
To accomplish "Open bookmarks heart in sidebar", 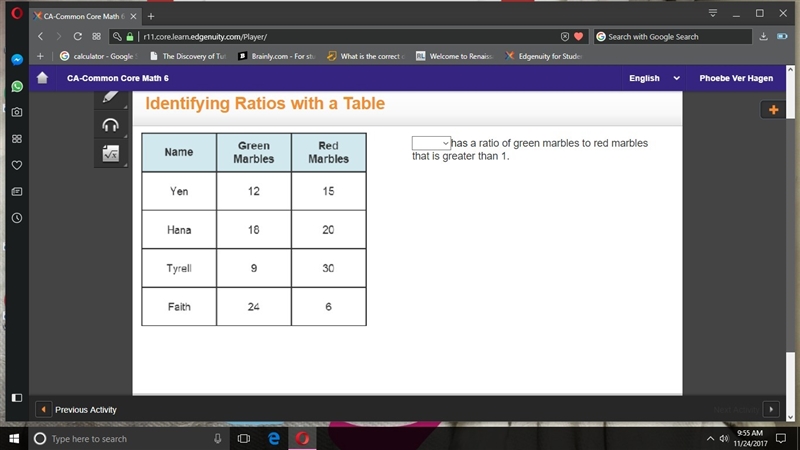I will 17,165.
